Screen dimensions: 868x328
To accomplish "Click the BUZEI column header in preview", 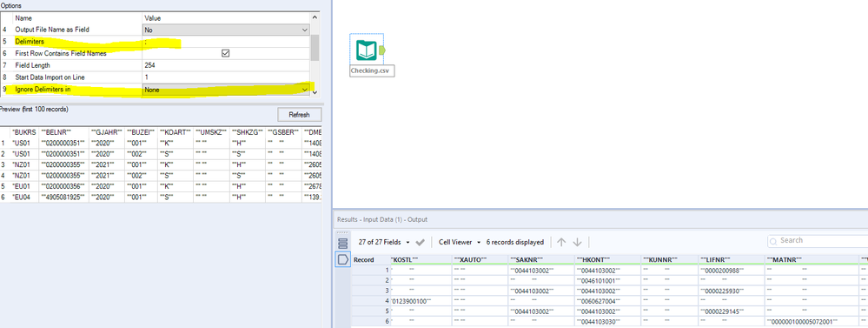I will tap(141, 132).
